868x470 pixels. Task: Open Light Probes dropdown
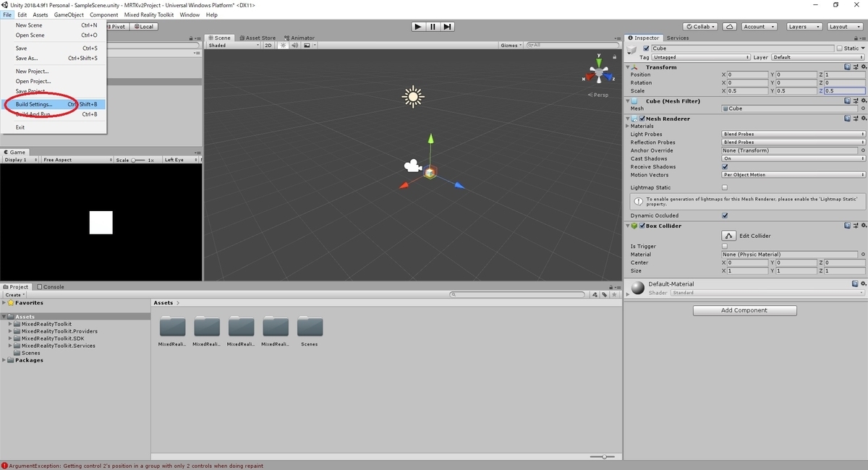793,134
